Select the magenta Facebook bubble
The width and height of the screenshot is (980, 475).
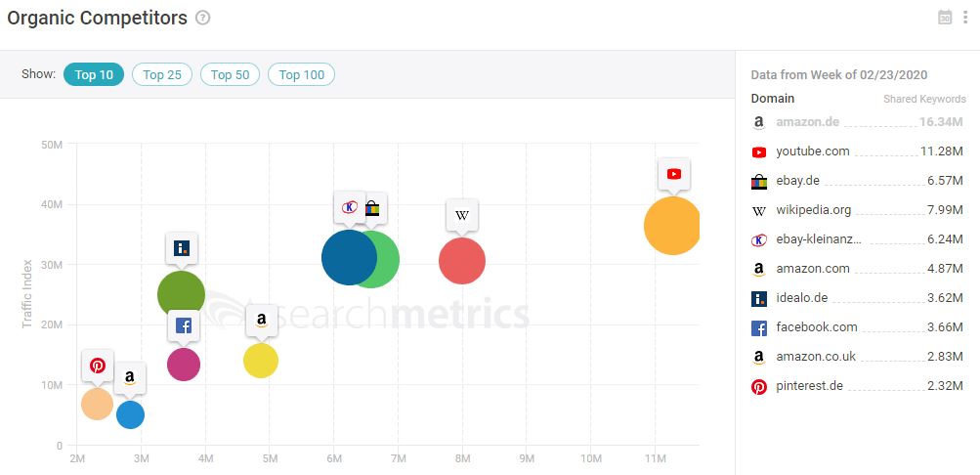(183, 365)
